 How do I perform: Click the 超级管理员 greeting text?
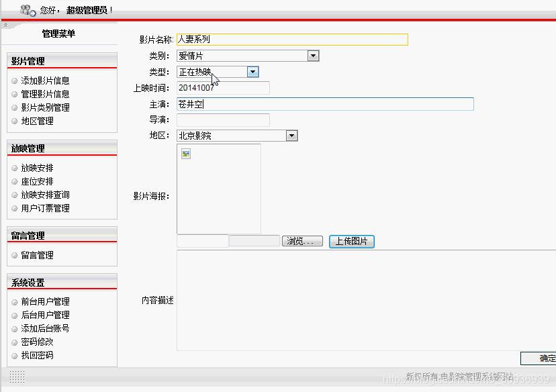(87, 10)
